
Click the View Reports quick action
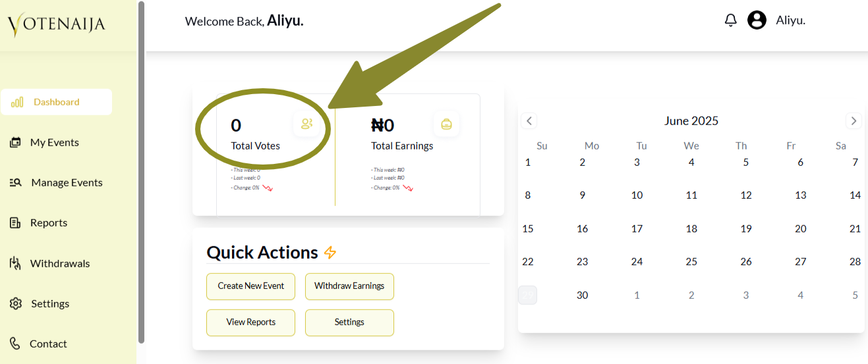(250, 323)
